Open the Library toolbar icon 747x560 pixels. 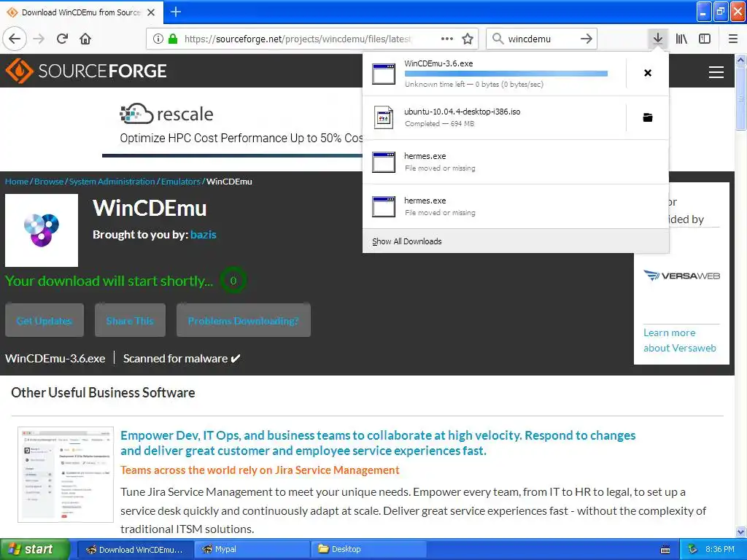681,39
